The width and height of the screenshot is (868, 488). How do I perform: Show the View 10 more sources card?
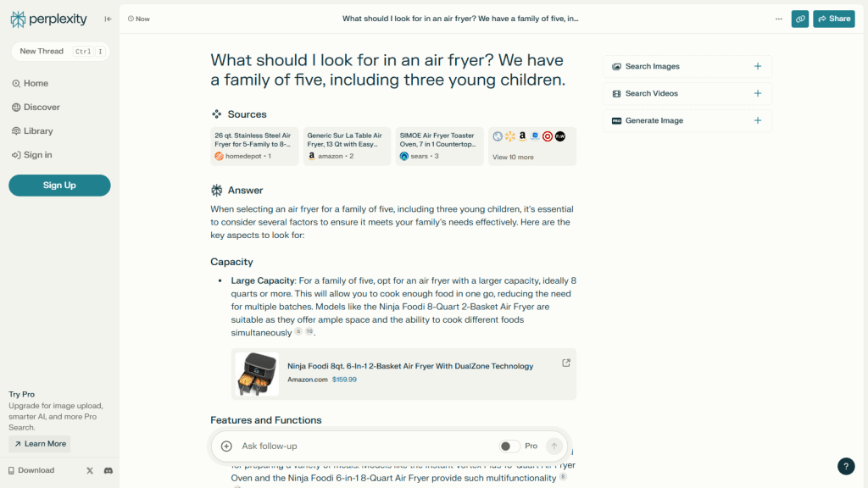[x=531, y=146]
